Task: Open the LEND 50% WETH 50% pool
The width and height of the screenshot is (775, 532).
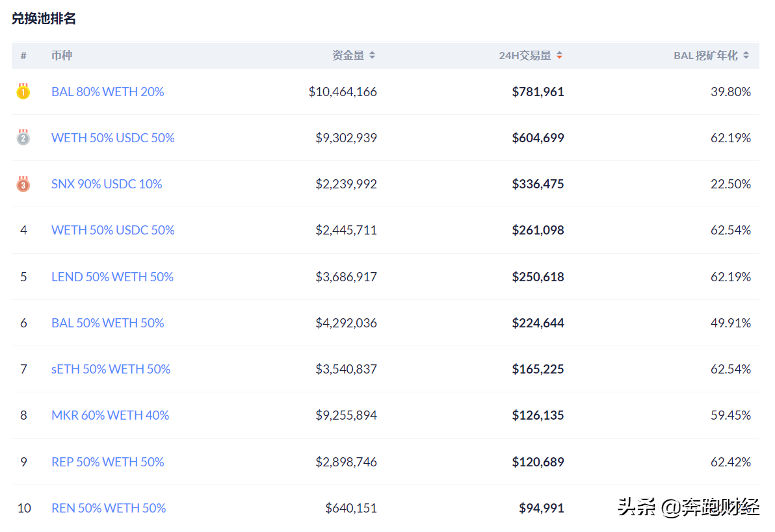Action: [112, 276]
